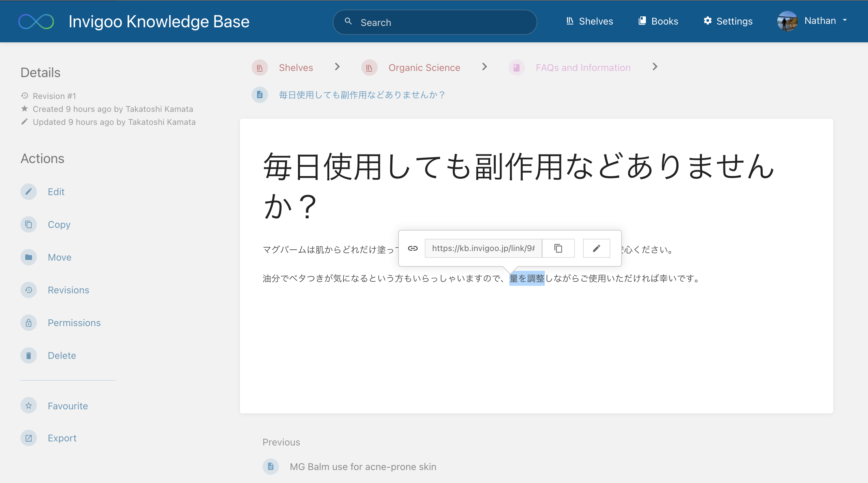Expand chevron after Organic Science breadcrumb

point(484,67)
